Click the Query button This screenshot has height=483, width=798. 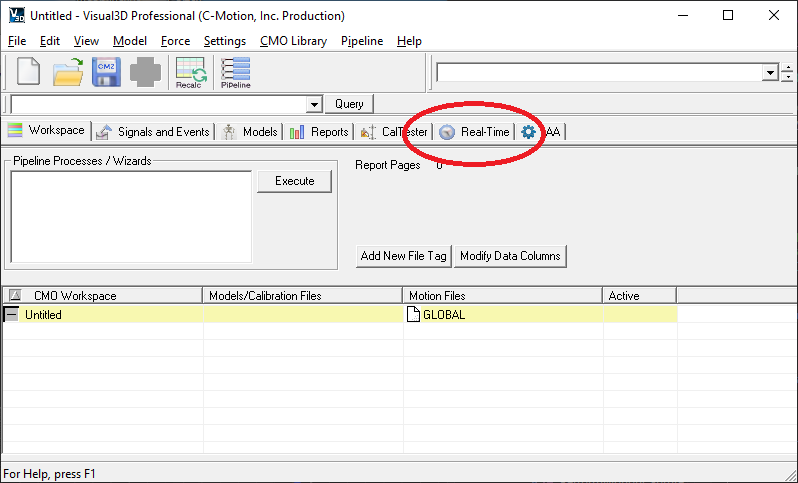349,104
